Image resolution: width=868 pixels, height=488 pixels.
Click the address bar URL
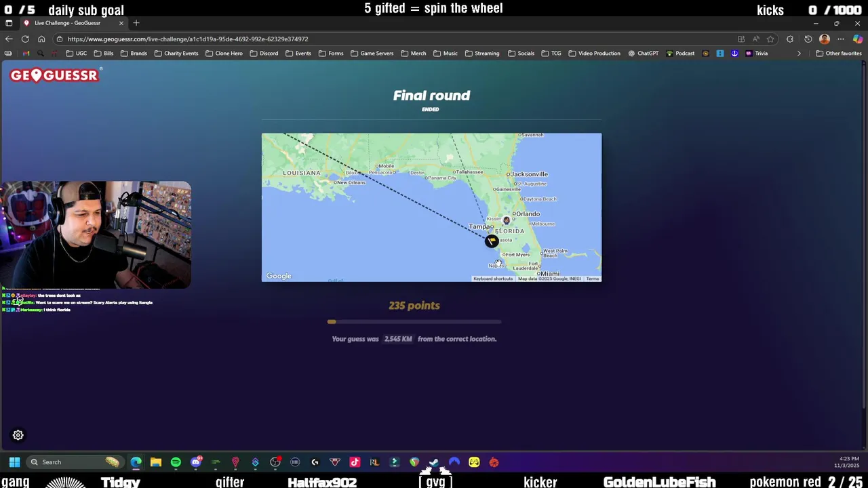[x=188, y=39]
